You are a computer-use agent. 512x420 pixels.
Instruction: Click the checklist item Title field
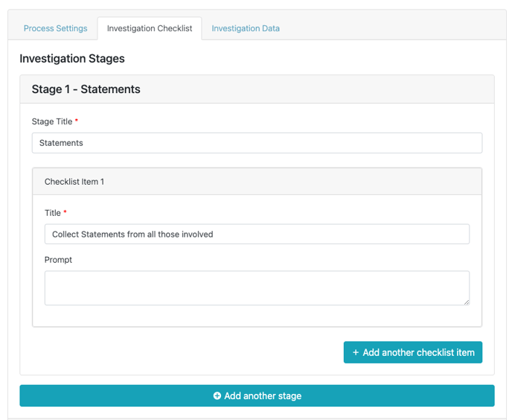[257, 234]
